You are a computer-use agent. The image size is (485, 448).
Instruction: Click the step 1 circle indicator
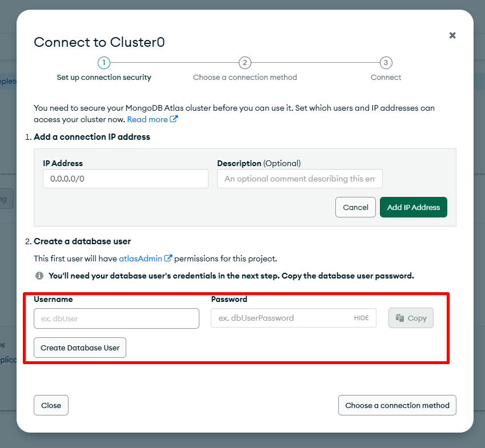[104, 63]
